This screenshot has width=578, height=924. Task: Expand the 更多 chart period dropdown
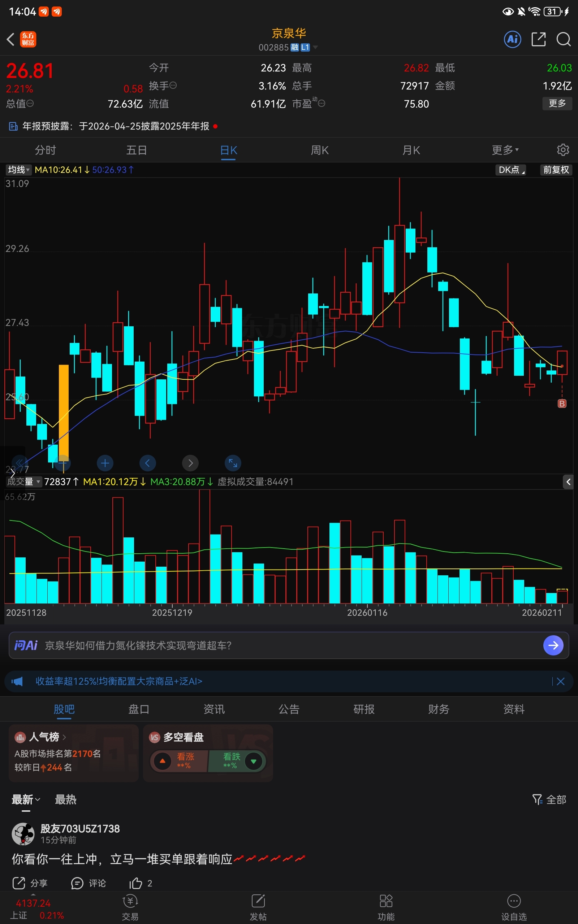click(x=505, y=150)
